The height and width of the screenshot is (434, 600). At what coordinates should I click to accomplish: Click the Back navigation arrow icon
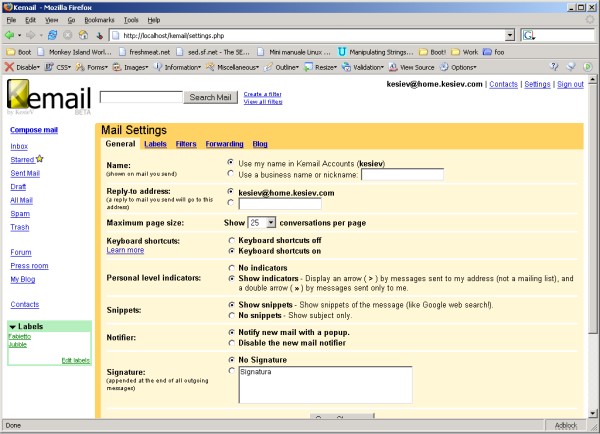point(9,36)
